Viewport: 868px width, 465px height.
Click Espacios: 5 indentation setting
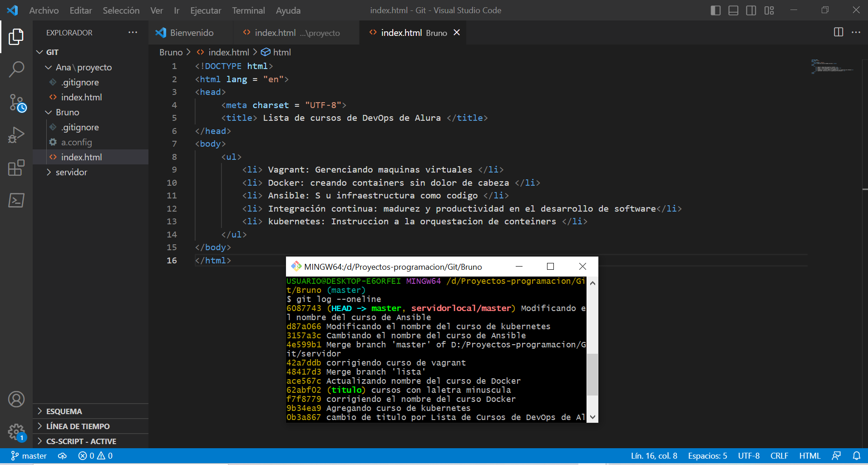(707, 455)
